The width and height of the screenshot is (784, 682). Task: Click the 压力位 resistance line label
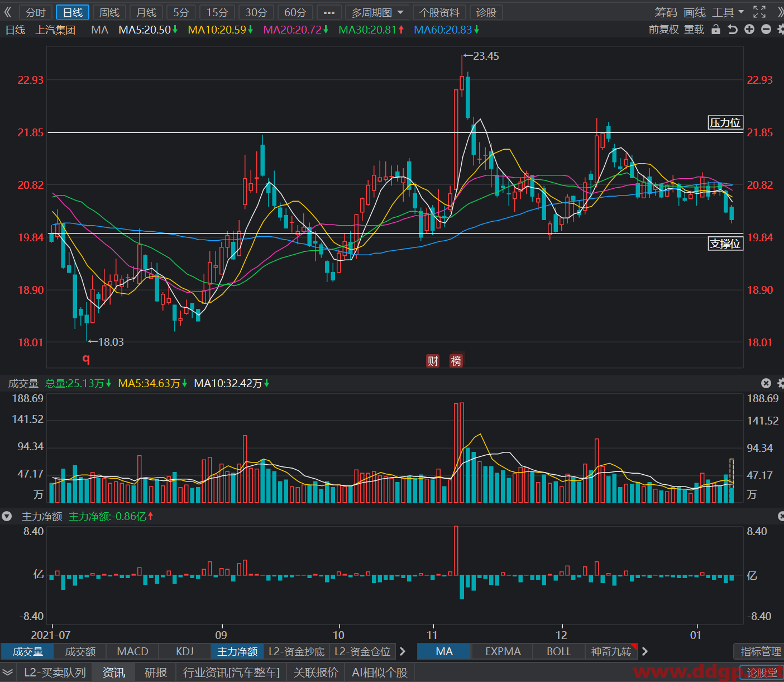pos(725,123)
